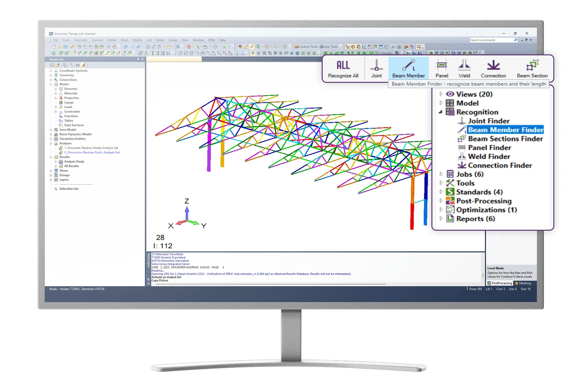Close the Model Info panel
This screenshot has width=574, height=392.
coord(142,59)
